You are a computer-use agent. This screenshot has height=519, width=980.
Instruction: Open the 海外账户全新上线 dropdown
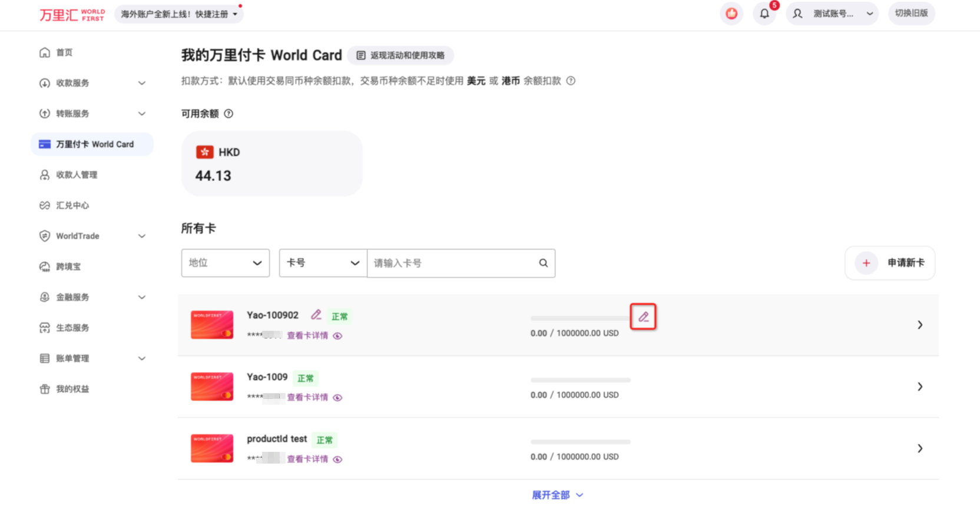[x=179, y=14]
